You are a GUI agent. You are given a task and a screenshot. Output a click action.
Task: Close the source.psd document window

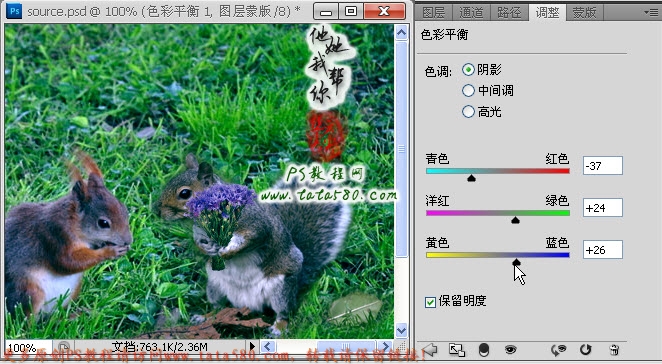[x=384, y=11]
